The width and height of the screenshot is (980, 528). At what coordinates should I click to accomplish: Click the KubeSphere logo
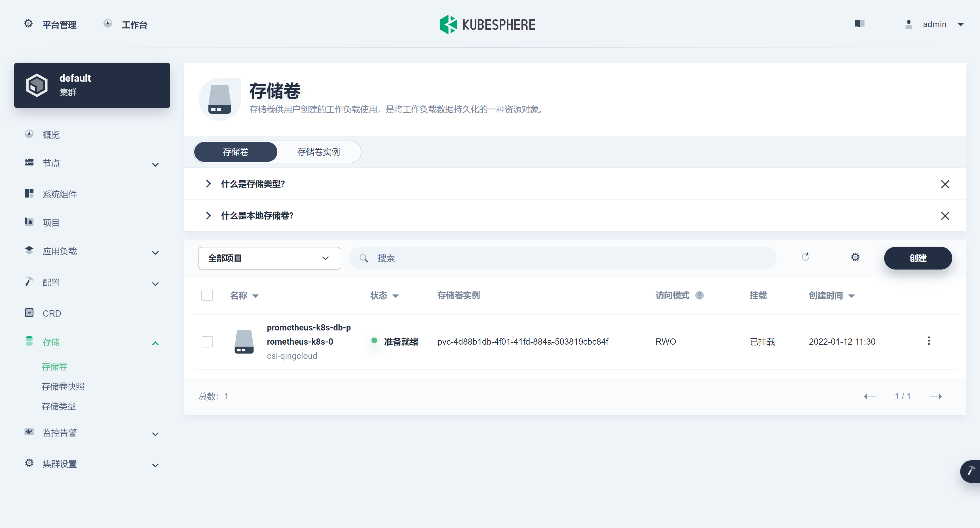(x=487, y=24)
